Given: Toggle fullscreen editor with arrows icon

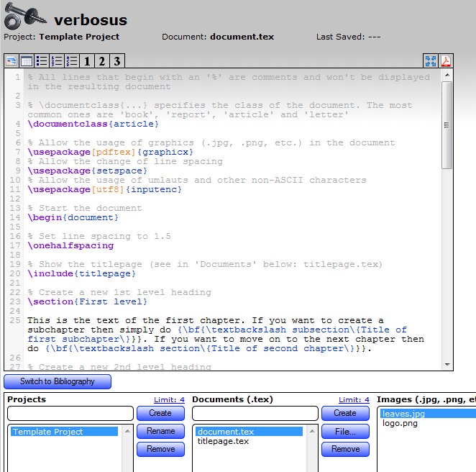Looking at the screenshot, I should pyautogui.click(x=431, y=61).
